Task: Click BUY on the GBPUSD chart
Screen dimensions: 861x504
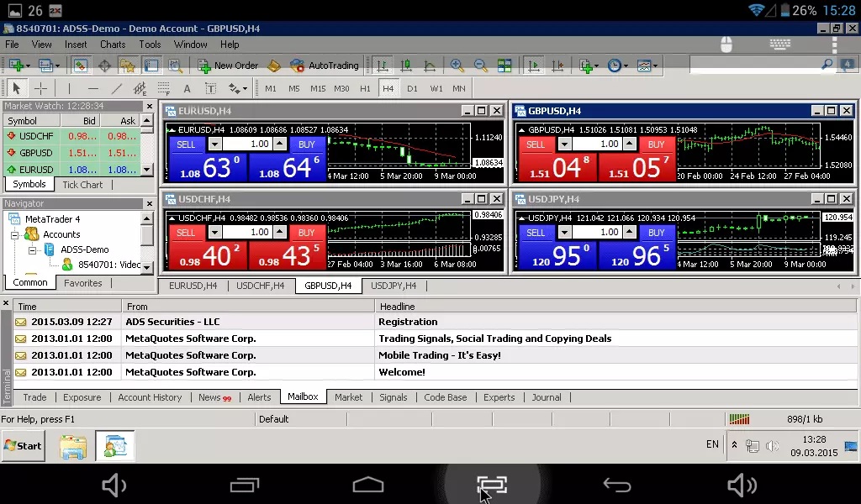Action: click(x=656, y=144)
